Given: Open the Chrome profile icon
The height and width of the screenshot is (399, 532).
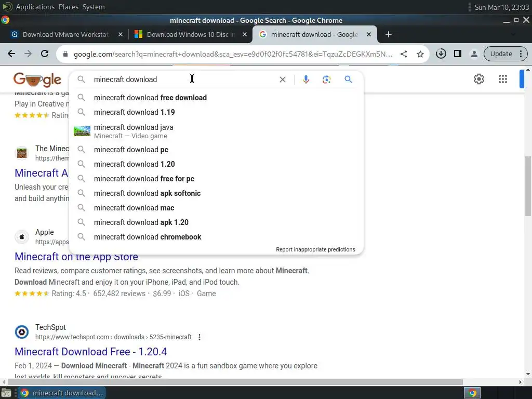Looking at the screenshot, I should click(474, 54).
